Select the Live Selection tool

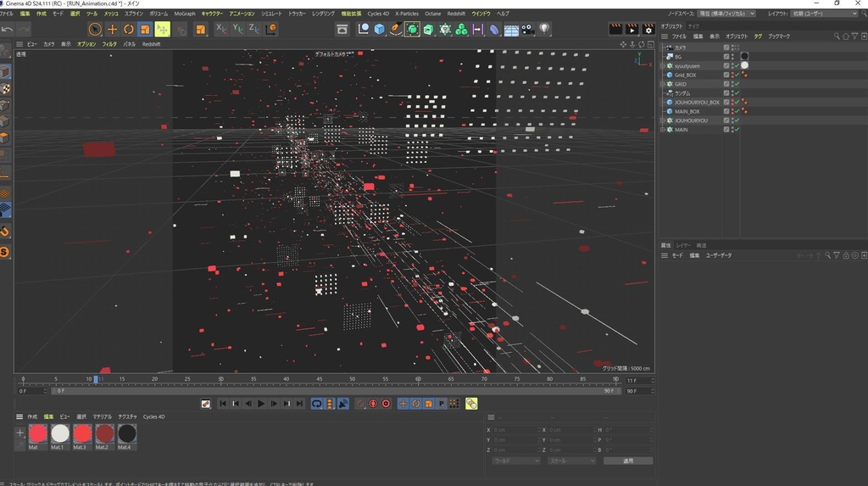coord(95,30)
